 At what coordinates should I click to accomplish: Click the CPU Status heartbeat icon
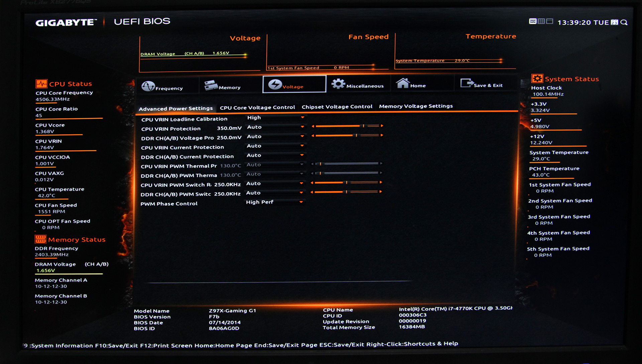coord(41,83)
